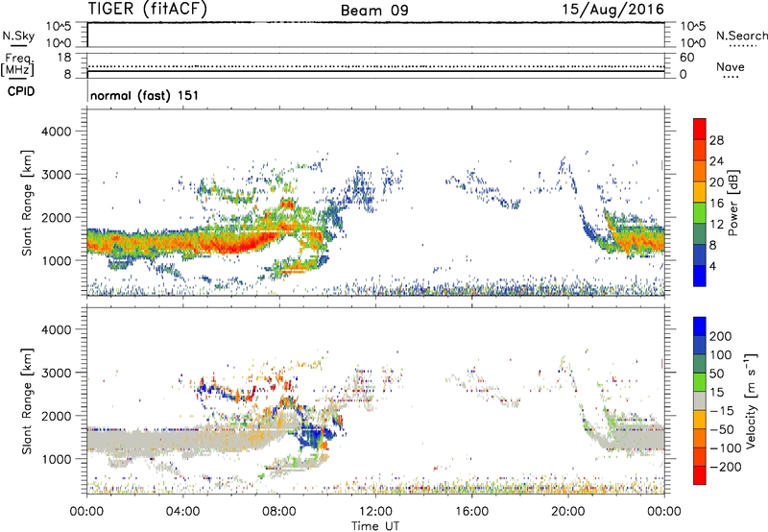Select the 16:00 time tick label
The width and height of the screenshot is (768, 532).
click(x=471, y=512)
